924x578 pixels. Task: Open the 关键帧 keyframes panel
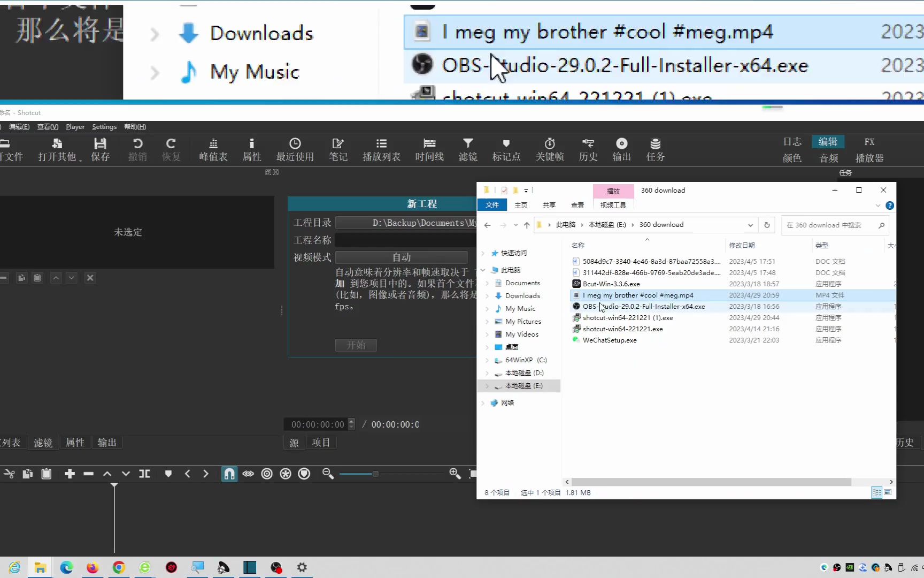(550, 149)
